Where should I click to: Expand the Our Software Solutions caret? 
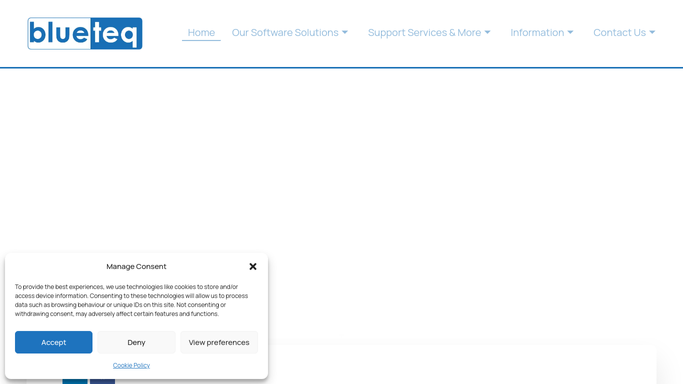(x=345, y=32)
